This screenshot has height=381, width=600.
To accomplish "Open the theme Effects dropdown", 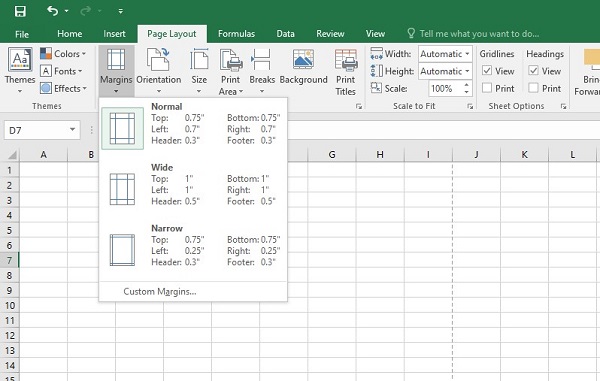I will (64, 88).
